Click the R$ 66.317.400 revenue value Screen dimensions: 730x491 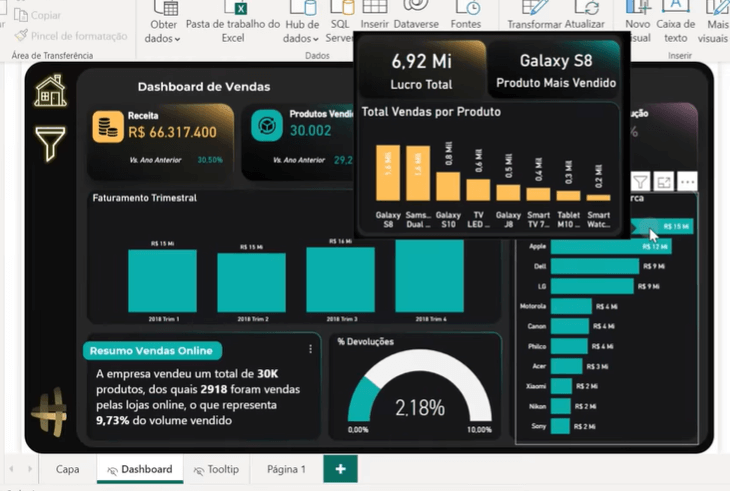pos(172,133)
